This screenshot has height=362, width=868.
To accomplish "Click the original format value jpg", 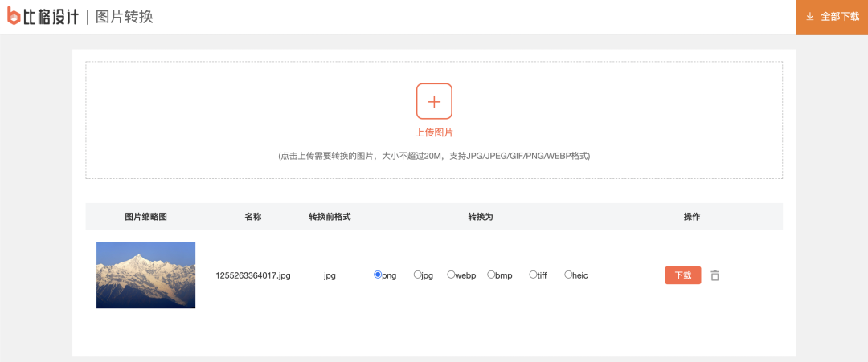I will pos(330,275).
